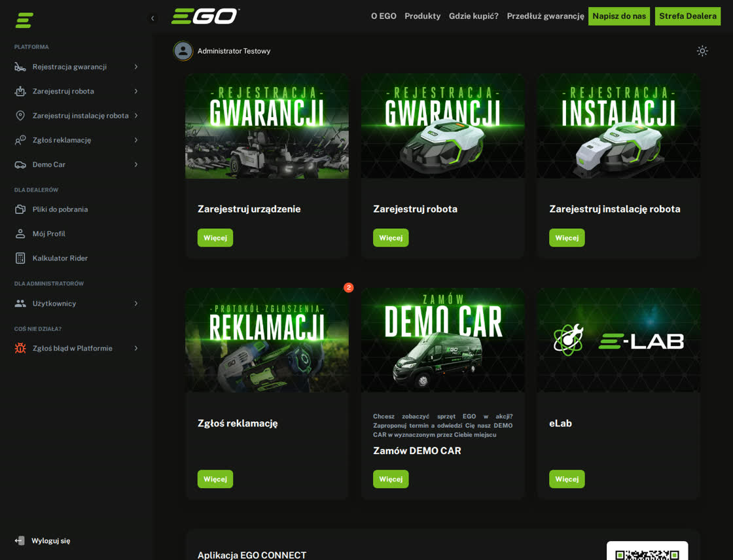This screenshot has height=560, width=733.
Task: Expand Zarejestruj robota submenu chevron
Action: pos(136,91)
